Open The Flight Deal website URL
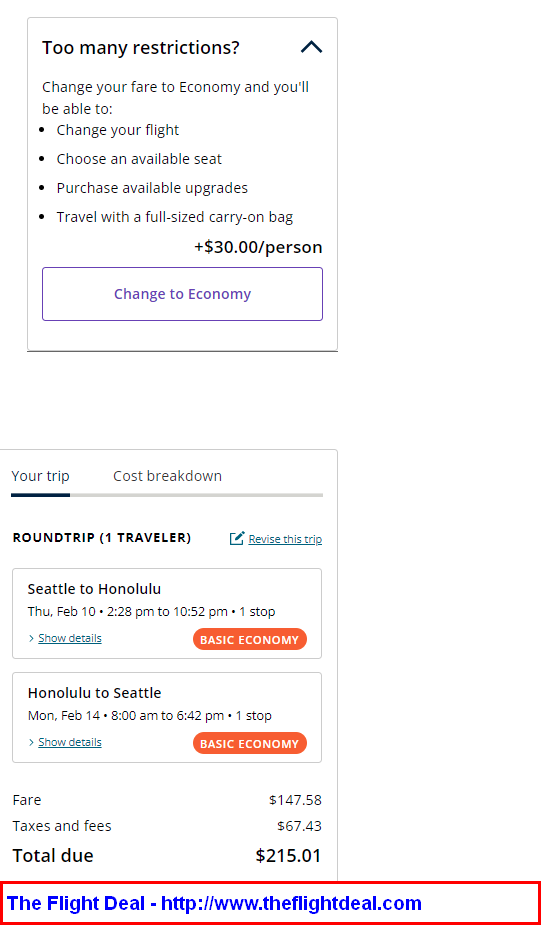 pos(291,903)
